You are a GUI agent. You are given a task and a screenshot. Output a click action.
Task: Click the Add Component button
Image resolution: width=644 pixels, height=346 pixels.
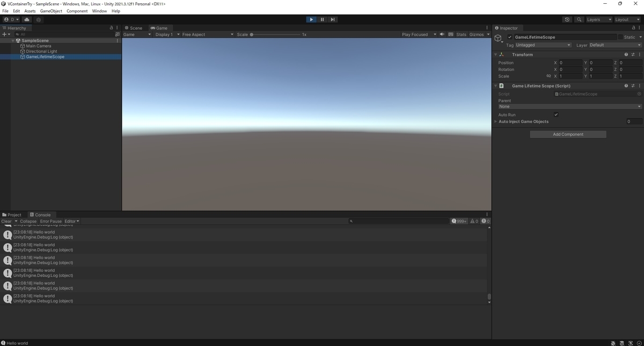tap(568, 134)
